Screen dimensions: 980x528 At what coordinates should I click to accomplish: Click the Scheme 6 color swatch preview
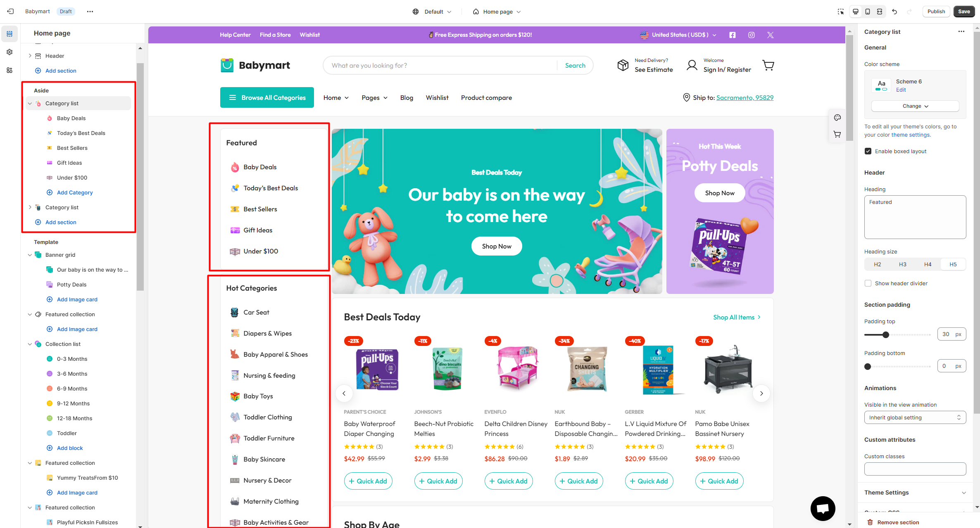[881, 85]
